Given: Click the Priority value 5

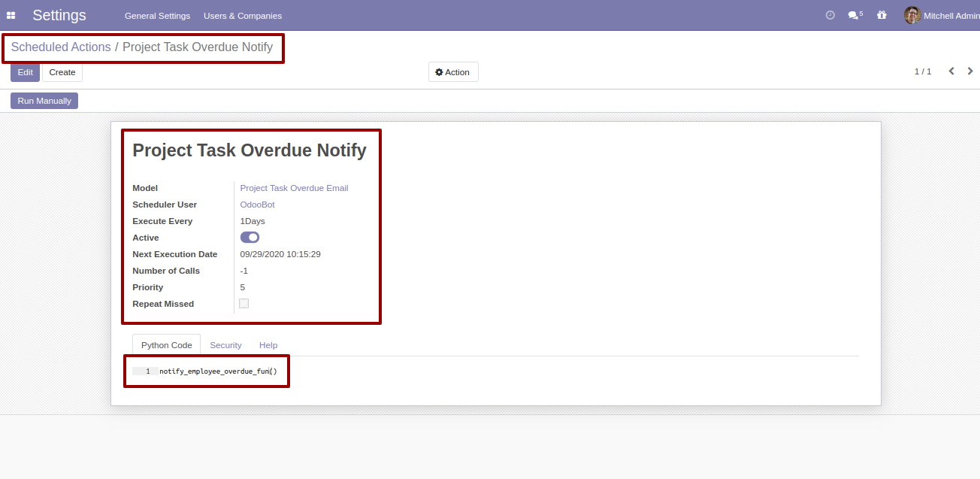Looking at the screenshot, I should point(243,287).
